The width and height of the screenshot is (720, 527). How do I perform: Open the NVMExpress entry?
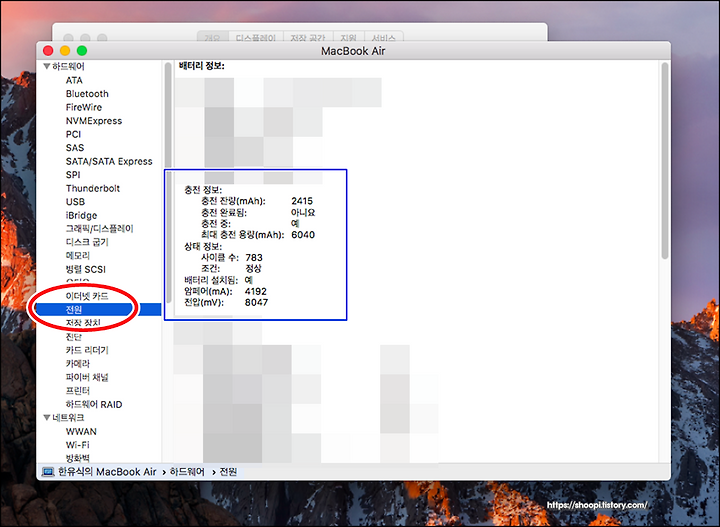click(94, 121)
